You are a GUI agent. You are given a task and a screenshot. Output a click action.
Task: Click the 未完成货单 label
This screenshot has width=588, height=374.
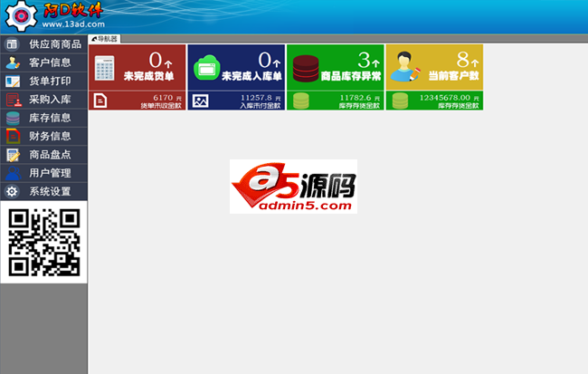tap(149, 76)
